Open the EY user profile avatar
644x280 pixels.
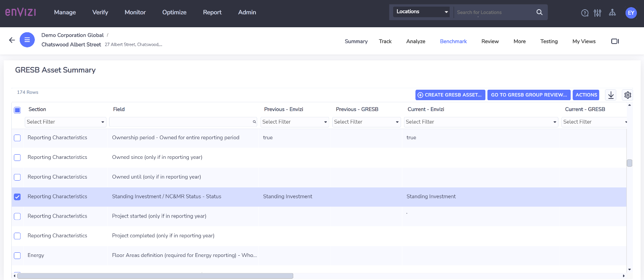point(631,13)
